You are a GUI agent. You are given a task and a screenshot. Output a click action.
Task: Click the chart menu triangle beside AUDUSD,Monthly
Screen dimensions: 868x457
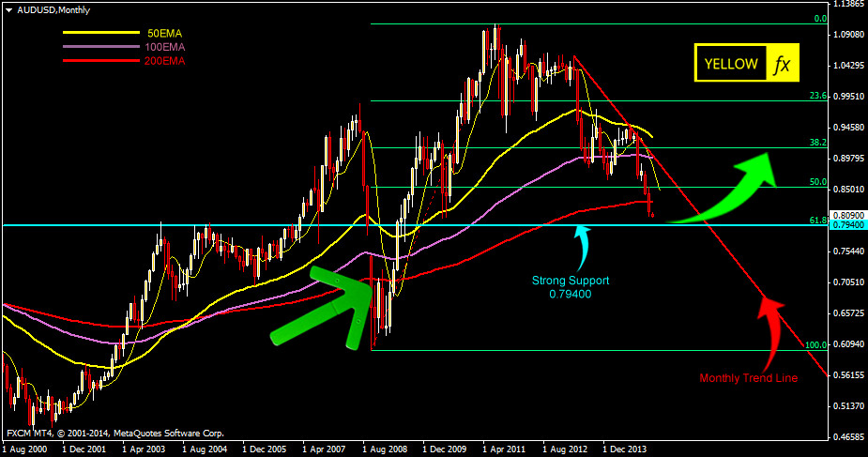point(8,8)
